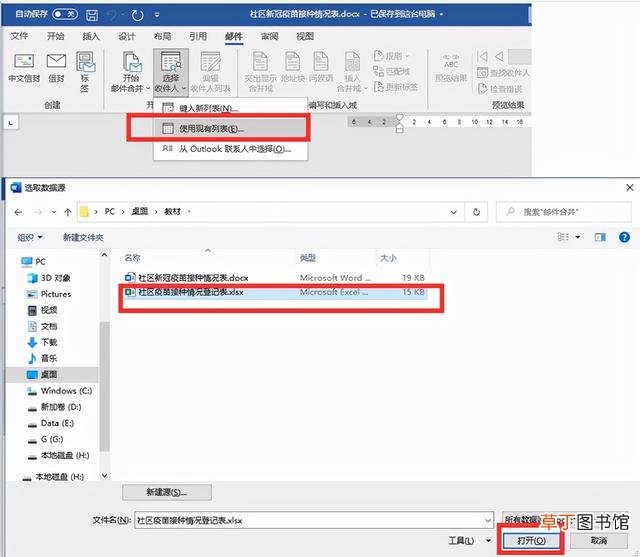This screenshot has height=557, width=640.
Task: Sort by the 名称 column header
Action: (132, 258)
